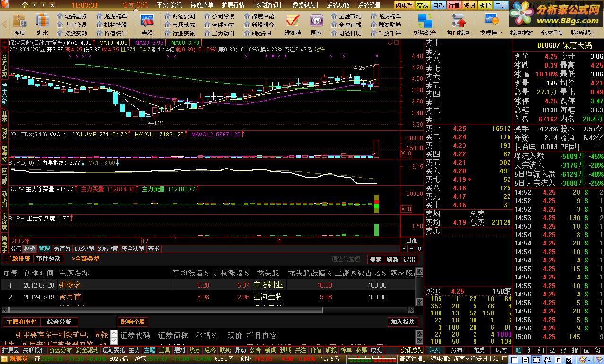The image size is (604, 364).
Task: Select the 综合分析 tab
Action: click(59, 322)
